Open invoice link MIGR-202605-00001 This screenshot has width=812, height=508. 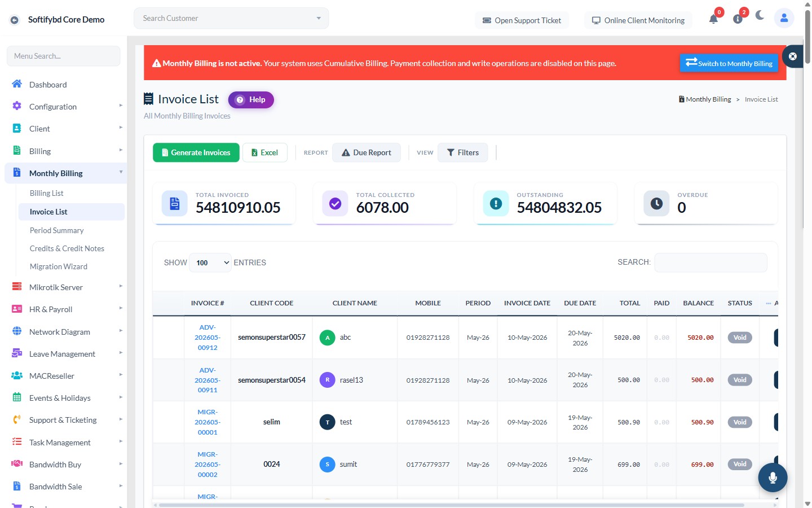click(x=208, y=422)
